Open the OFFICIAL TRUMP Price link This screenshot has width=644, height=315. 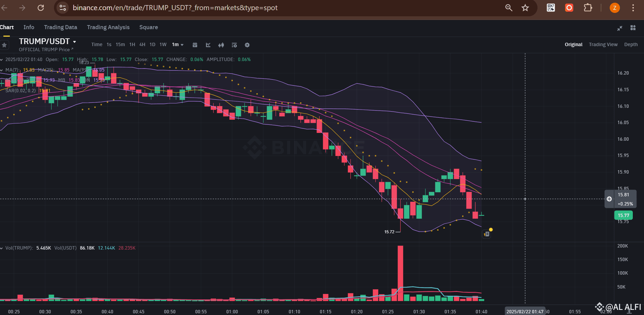tap(46, 50)
